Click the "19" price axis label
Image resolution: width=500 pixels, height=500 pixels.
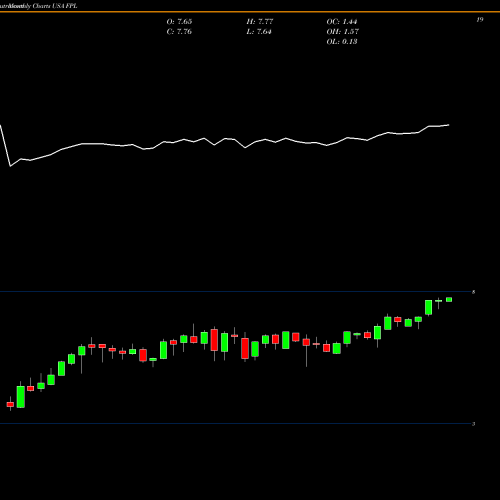coord(480,20)
